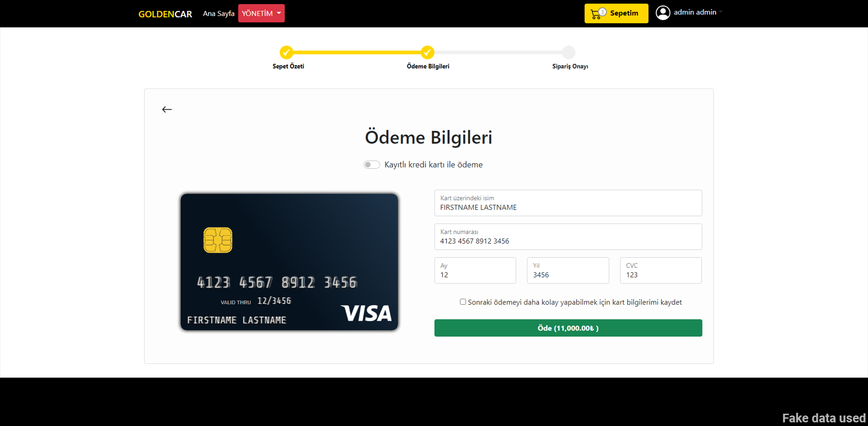The width and height of the screenshot is (868, 426).
Task: Toggle Kayıtlı kredi kartı ile ödeme switch
Action: click(x=372, y=164)
